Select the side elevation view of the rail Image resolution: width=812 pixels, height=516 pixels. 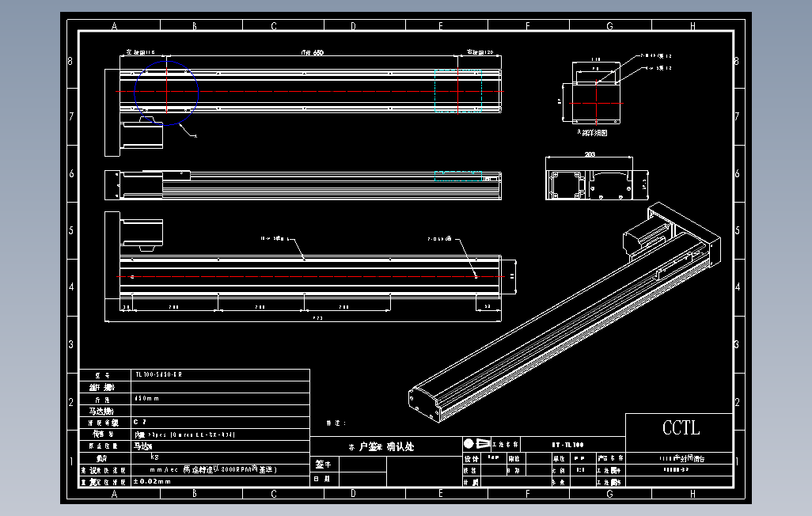[x=303, y=185]
